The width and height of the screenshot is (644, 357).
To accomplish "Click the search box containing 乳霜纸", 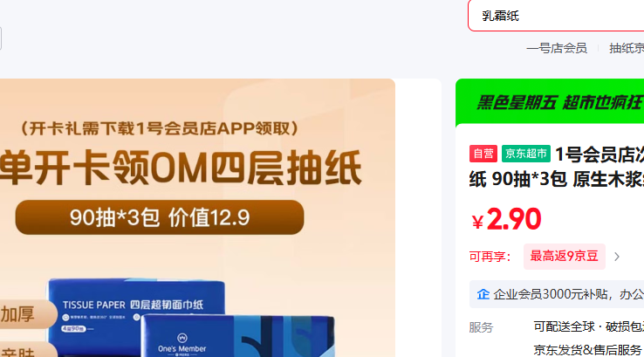I will click(x=556, y=16).
